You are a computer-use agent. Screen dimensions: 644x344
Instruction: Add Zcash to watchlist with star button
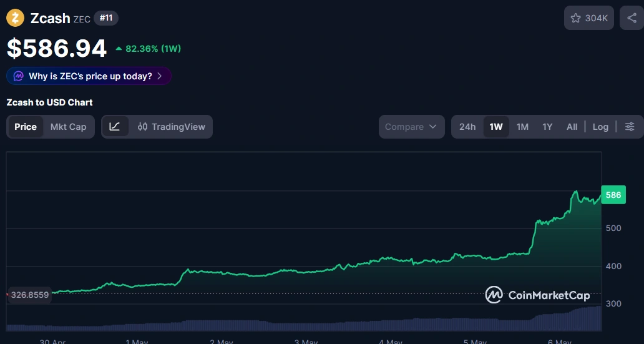[588, 18]
